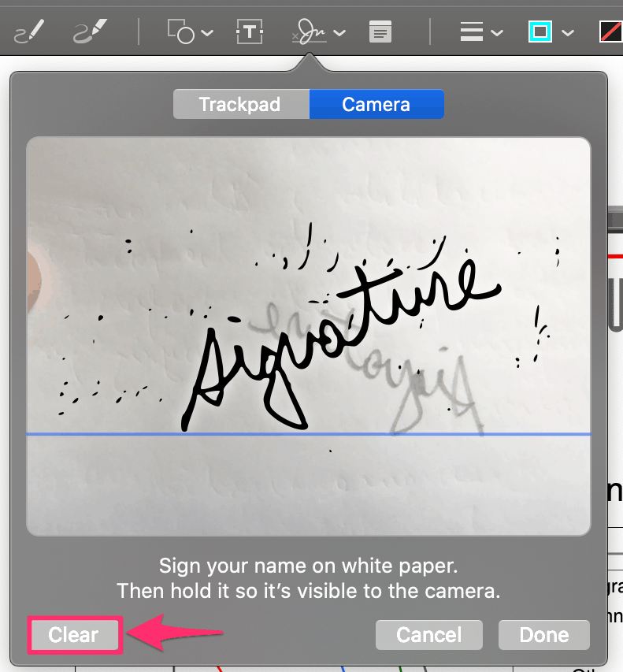Add a Note annotation
The width and height of the screenshot is (623, 672).
(x=380, y=32)
